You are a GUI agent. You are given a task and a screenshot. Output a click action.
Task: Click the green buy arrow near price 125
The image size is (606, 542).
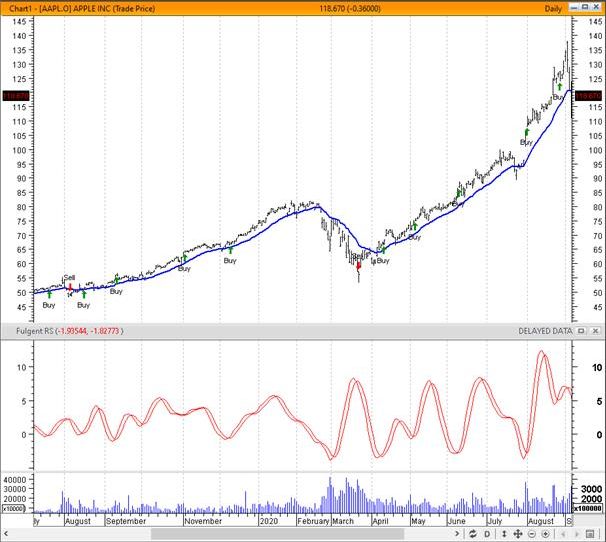tap(560, 86)
